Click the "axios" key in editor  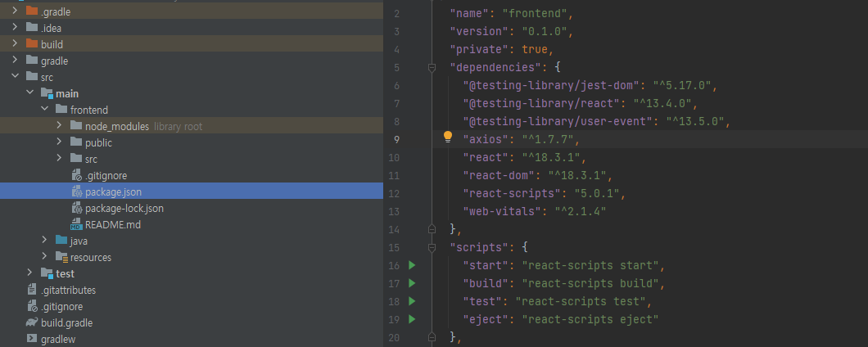click(486, 139)
